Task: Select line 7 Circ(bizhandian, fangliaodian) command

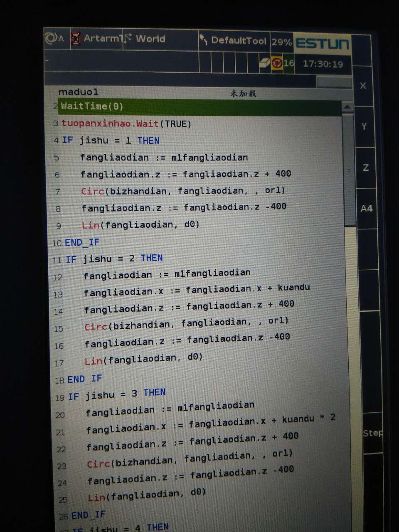Action: click(183, 191)
